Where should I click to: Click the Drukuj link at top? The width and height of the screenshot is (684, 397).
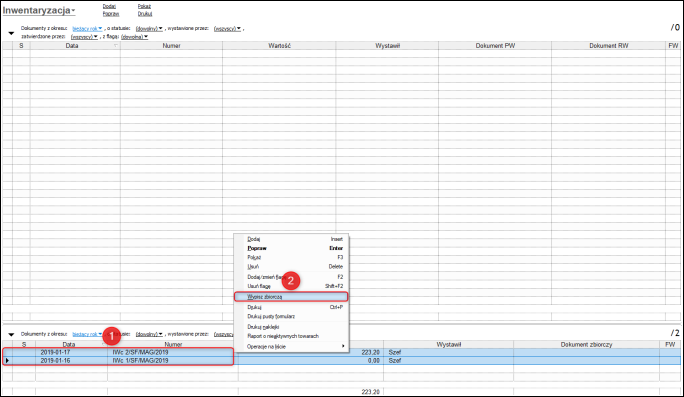[x=145, y=14]
